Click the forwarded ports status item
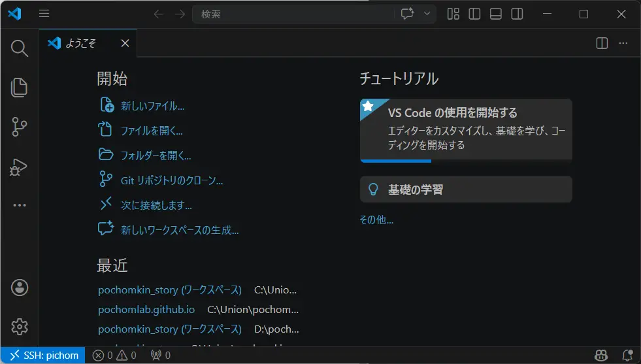 [160, 356]
